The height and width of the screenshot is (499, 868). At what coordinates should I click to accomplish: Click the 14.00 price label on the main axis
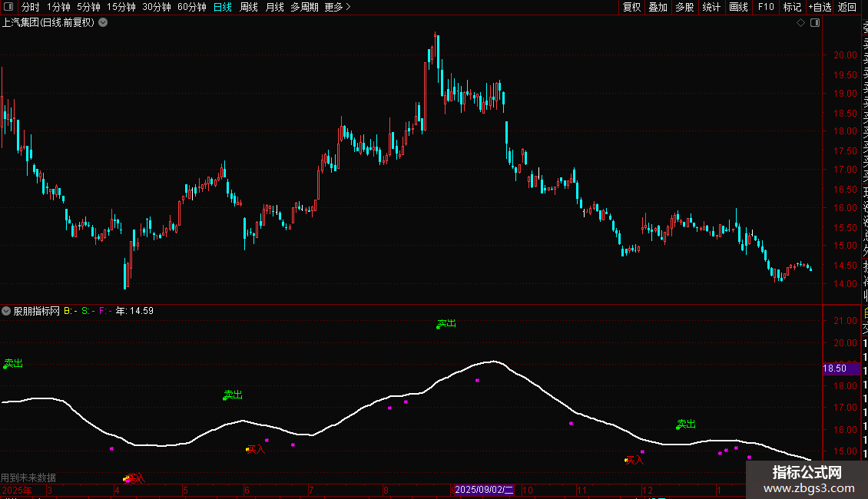pyautogui.click(x=845, y=284)
